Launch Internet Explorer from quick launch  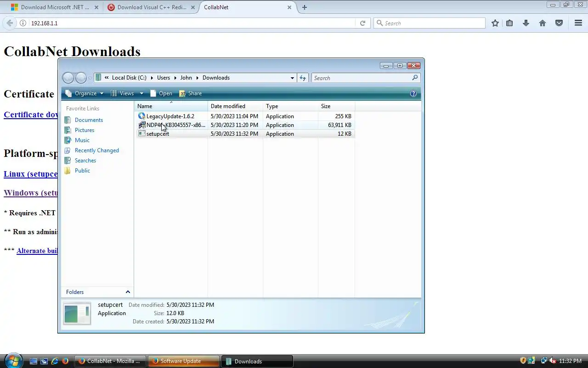[55, 361]
